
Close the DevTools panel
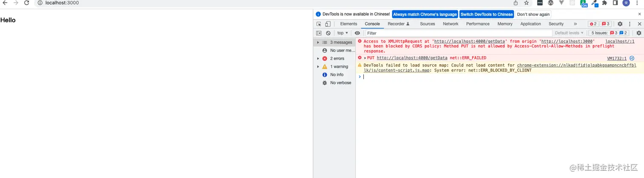[x=639, y=24]
